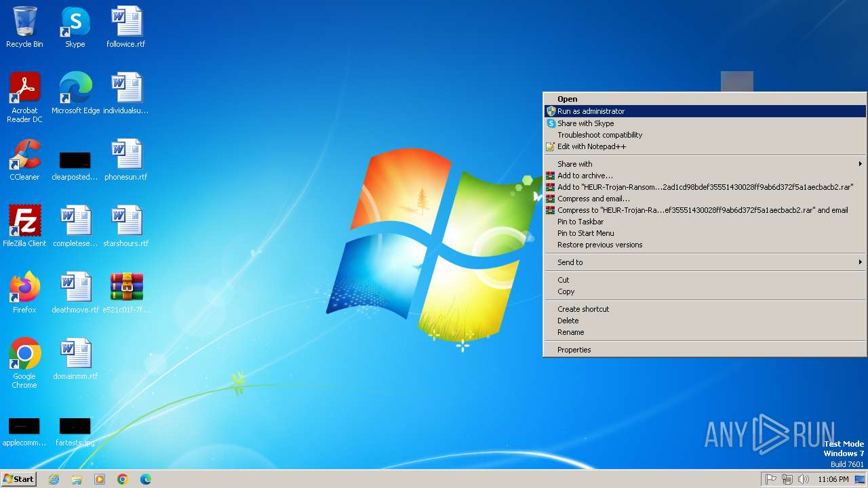This screenshot has width=868, height=488.
Task: Choose Cut in context menu
Action: coord(705,280)
